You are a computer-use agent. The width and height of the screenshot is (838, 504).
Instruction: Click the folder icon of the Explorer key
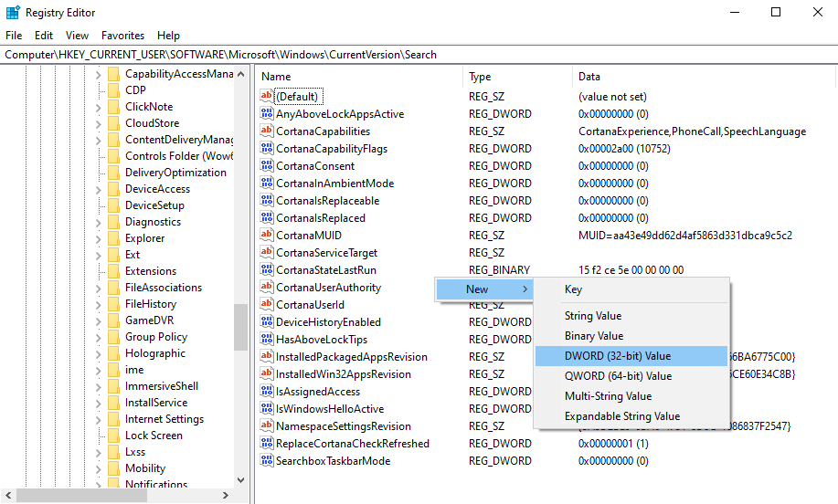[113, 238]
